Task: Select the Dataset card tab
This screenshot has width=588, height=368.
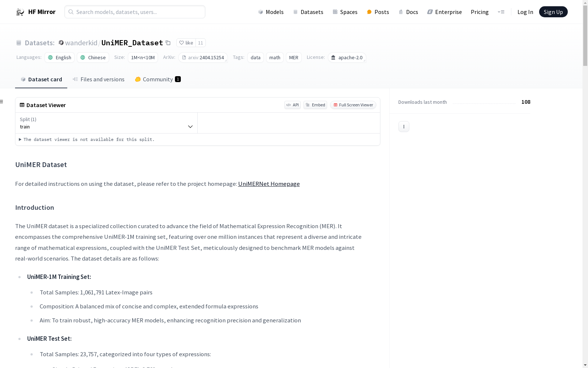Action: coord(41,79)
